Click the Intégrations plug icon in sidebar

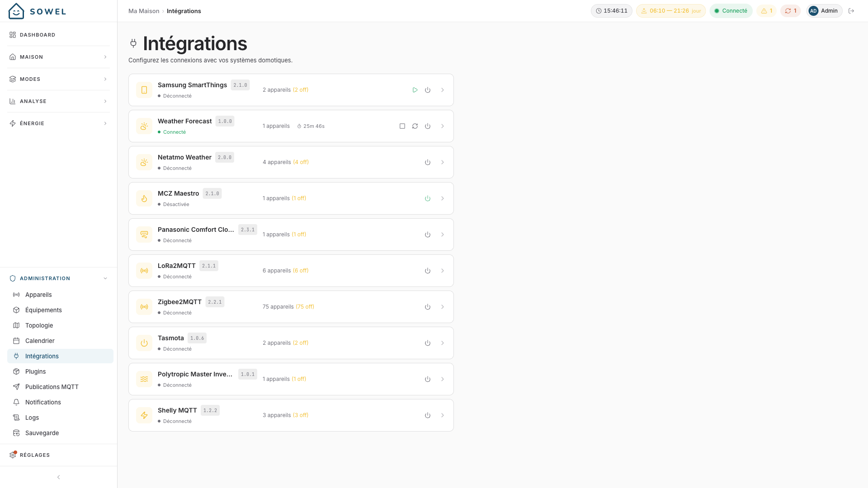pos(16,356)
